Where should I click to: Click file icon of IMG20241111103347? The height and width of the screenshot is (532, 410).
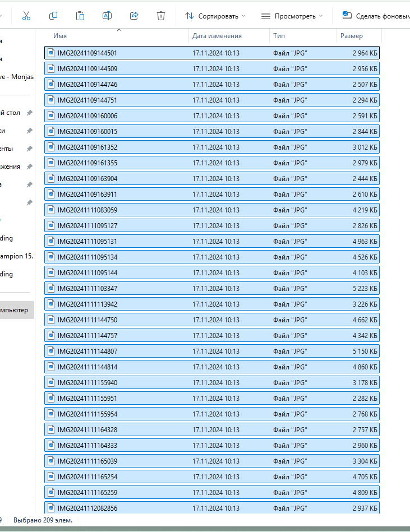click(51, 288)
